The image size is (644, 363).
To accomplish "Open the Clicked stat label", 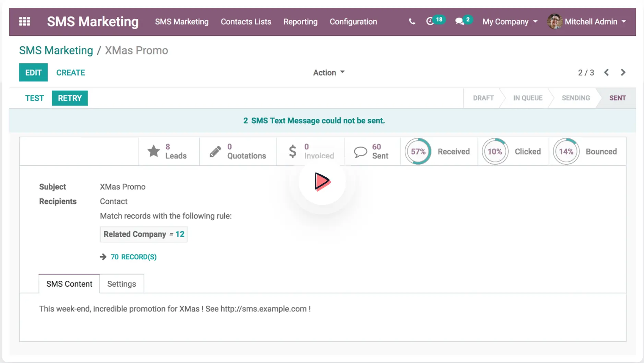I will [x=527, y=151].
